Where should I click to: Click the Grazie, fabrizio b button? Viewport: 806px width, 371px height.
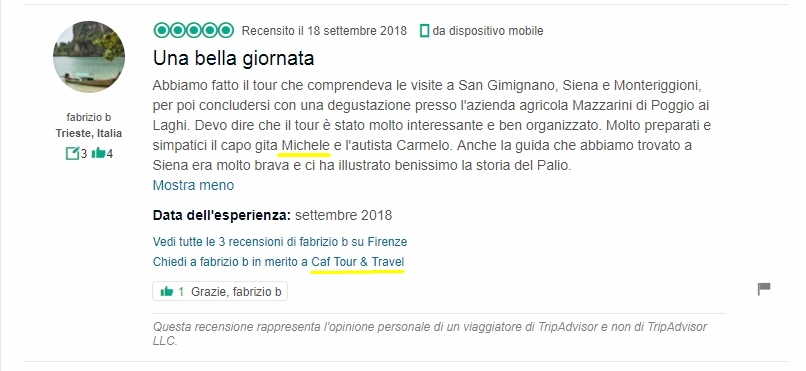tap(220, 291)
